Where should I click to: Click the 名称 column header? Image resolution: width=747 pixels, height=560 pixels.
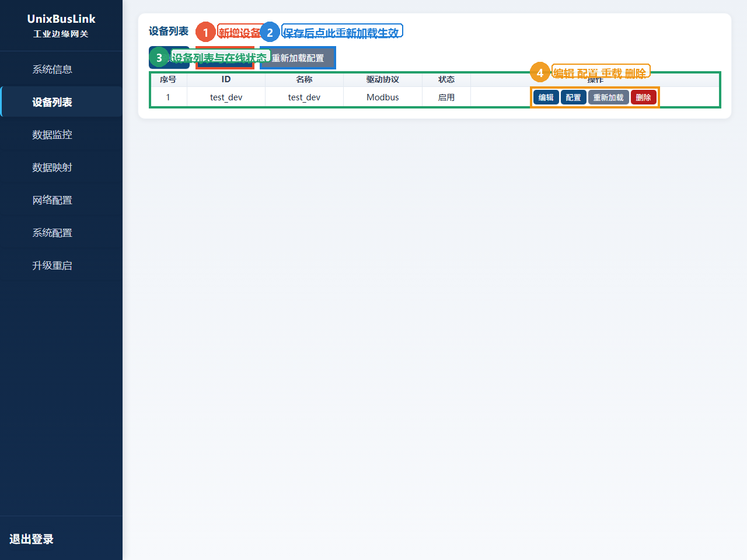click(304, 79)
